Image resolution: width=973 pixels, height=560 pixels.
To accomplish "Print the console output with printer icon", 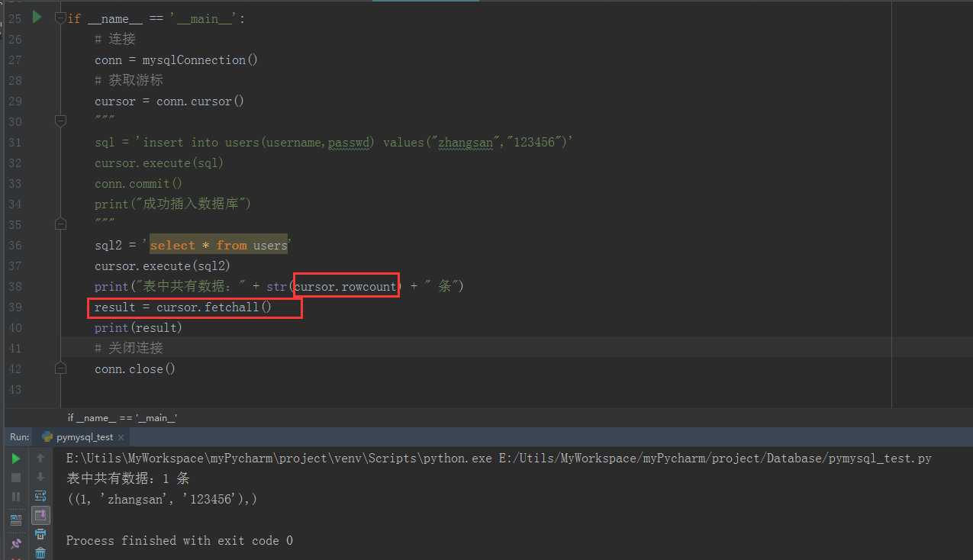I will pos(40,534).
